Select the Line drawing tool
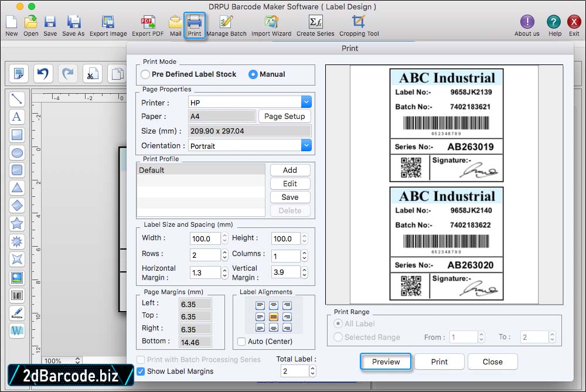This screenshot has height=392, width=586. click(x=17, y=98)
